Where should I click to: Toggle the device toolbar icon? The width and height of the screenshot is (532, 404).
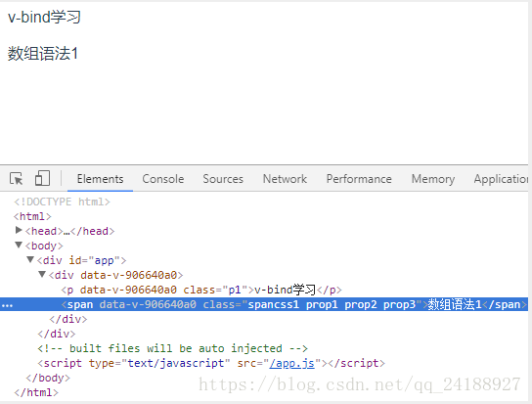pos(42,179)
